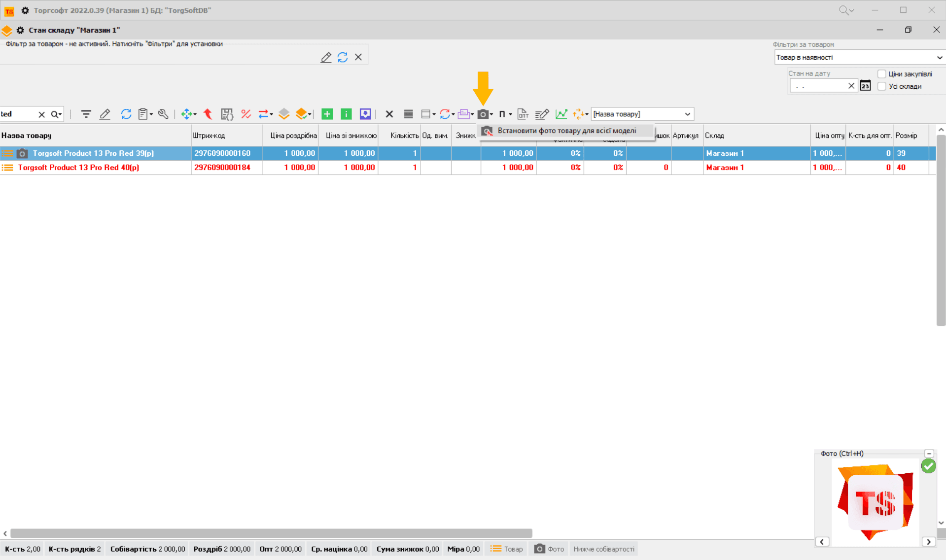This screenshot has height=560, width=946.
Task: Sort by Штрих-код column header
Action: (227, 136)
